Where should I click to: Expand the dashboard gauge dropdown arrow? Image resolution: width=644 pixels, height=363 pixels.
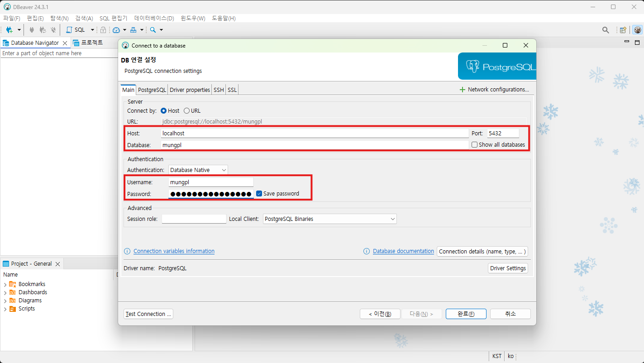click(x=124, y=30)
